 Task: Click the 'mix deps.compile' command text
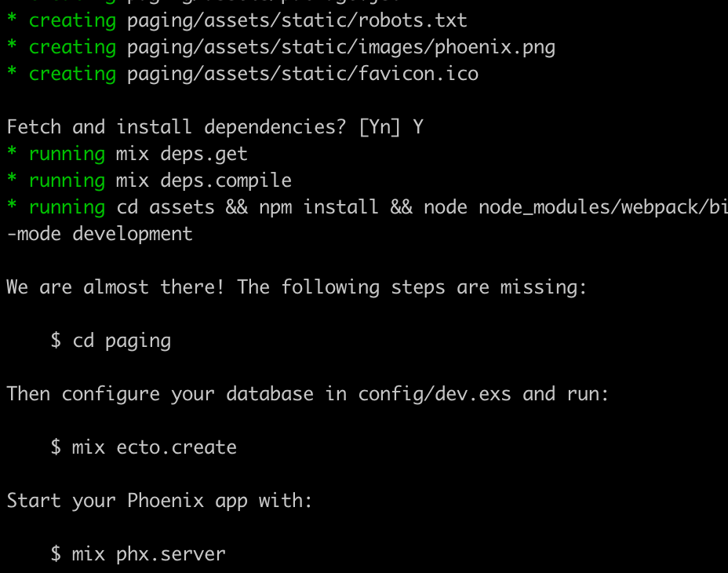coord(204,181)
